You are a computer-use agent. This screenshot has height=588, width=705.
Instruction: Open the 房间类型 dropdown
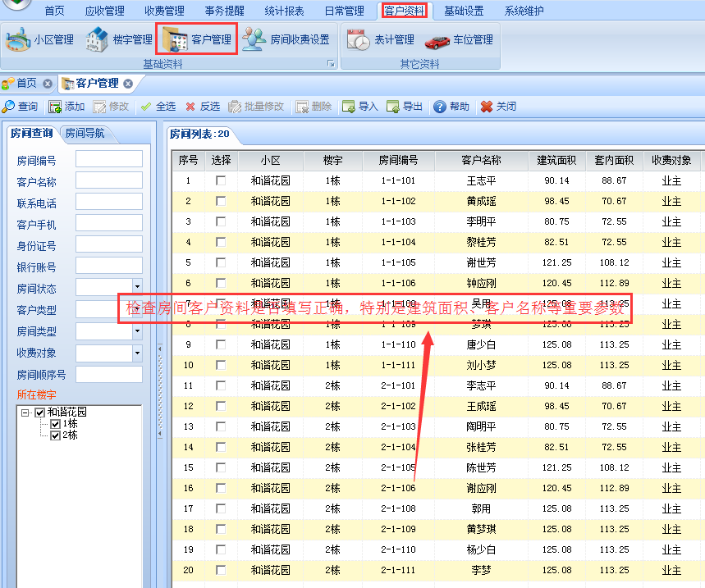click(x=138, y=331)
